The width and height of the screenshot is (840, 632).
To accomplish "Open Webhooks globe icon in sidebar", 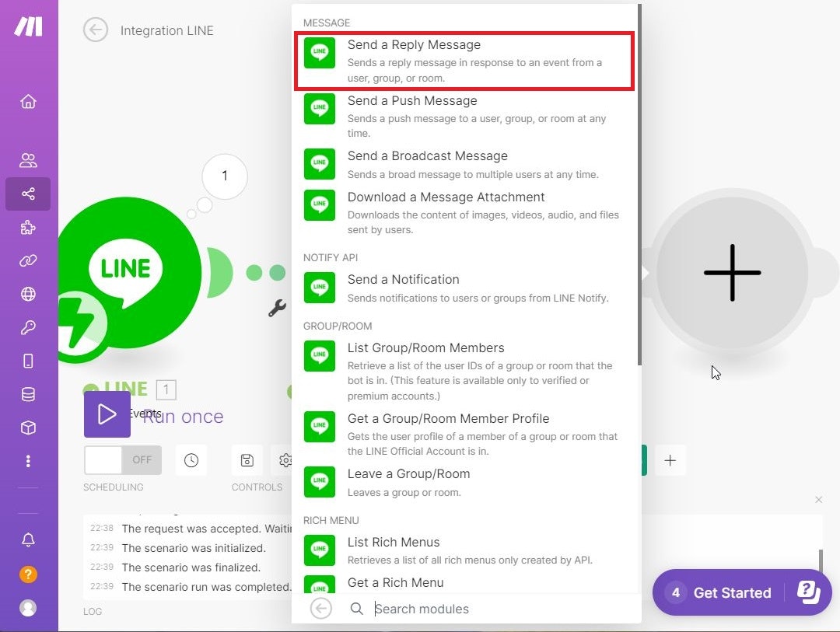I will (29, 294).
